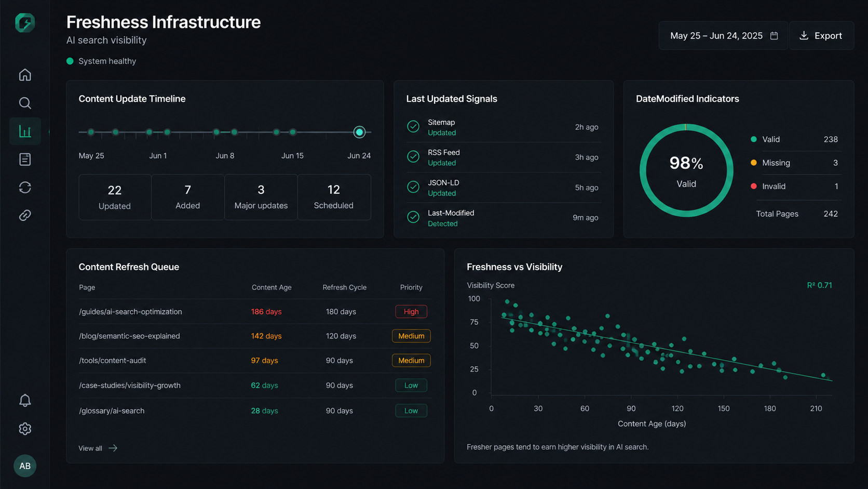Open notifications bell icon

pos(25,400)
